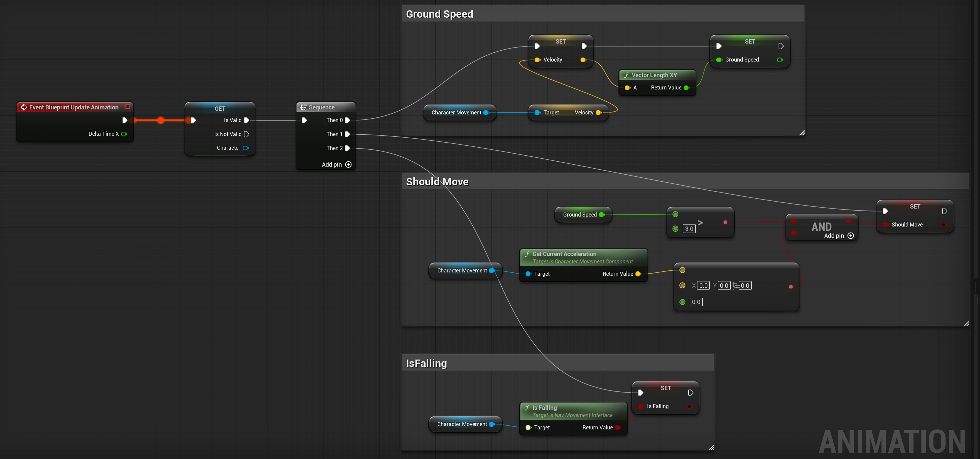Click the Ground Speed comment resize handle
The height and width of the screenshot is (459, 980).
point(802,133)
